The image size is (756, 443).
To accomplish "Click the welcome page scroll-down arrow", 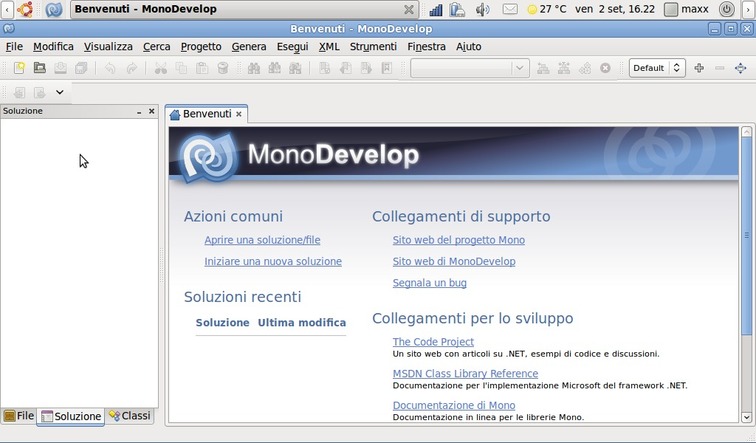I will (x=746, y=417).
